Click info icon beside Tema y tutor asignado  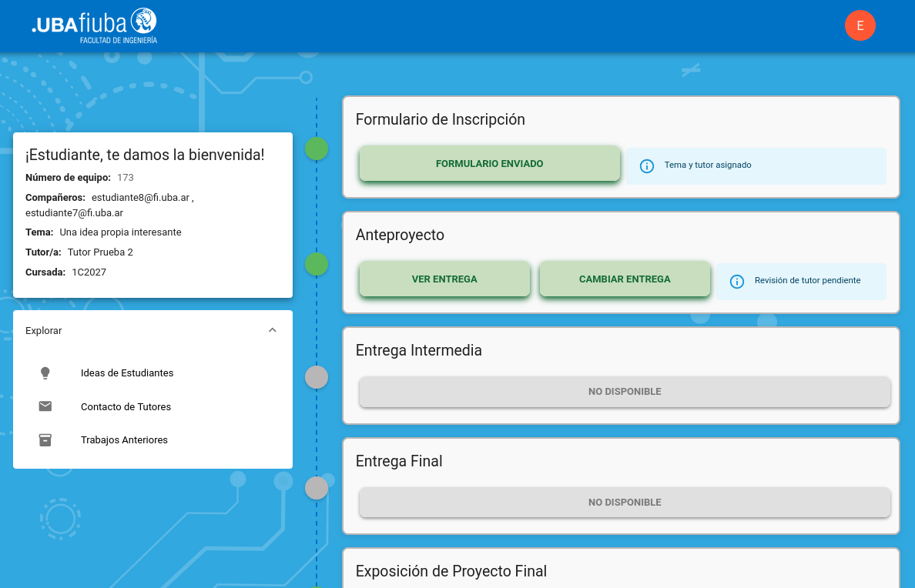pos(647,165)
